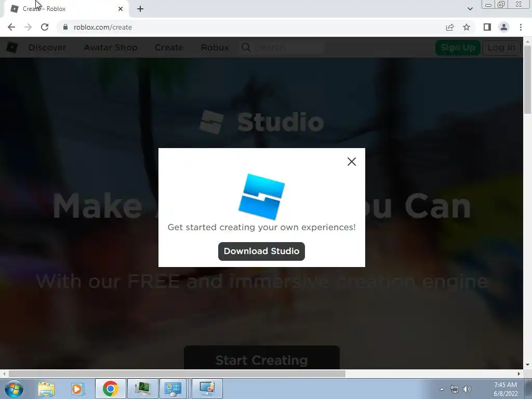The height and width of the screenshot is (399, 532).
Task: View site information via the lock icon
Action: tap(65, 27)
